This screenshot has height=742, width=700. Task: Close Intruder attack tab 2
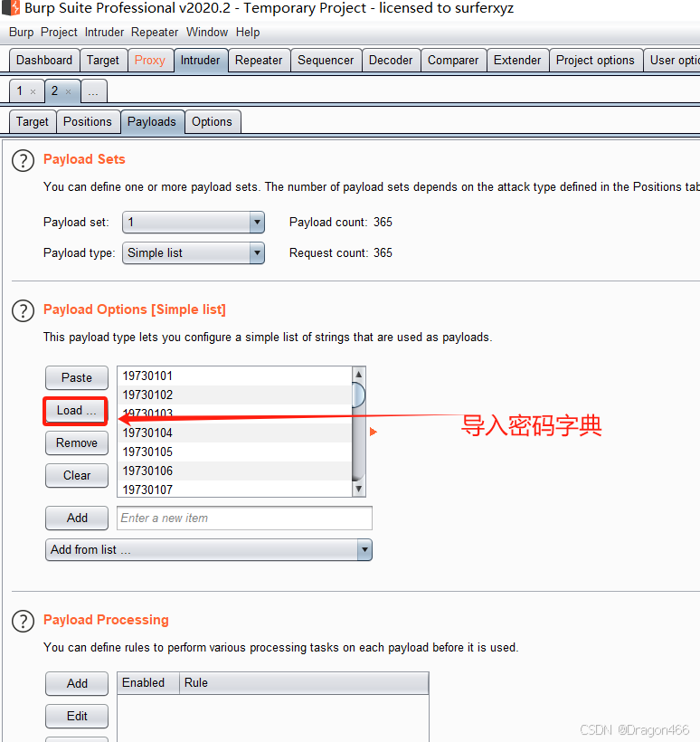(x=69, y=91)
